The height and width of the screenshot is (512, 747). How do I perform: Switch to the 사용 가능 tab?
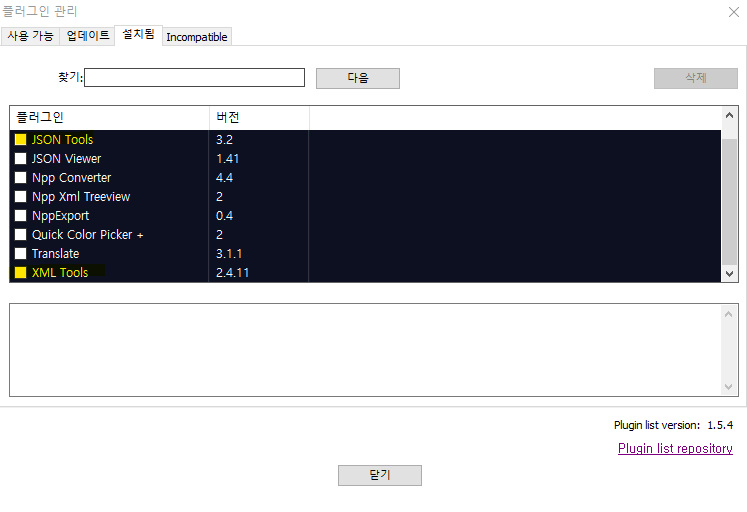tap(31, 36)
